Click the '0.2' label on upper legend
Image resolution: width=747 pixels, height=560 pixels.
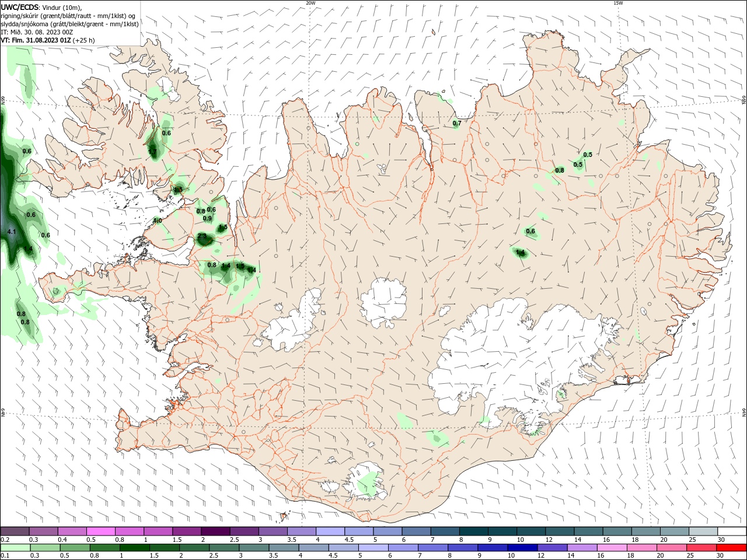click(x=5, y=540)
